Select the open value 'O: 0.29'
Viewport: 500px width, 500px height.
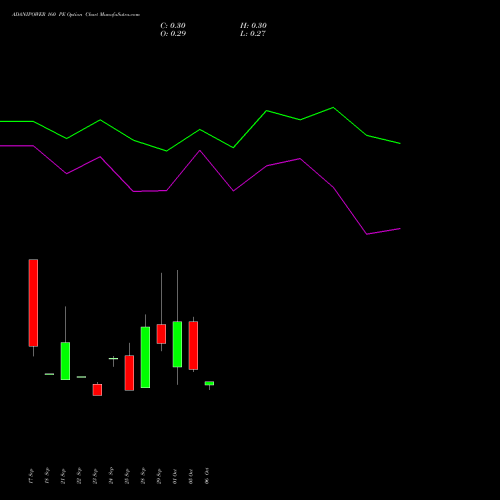coord(173,34)
